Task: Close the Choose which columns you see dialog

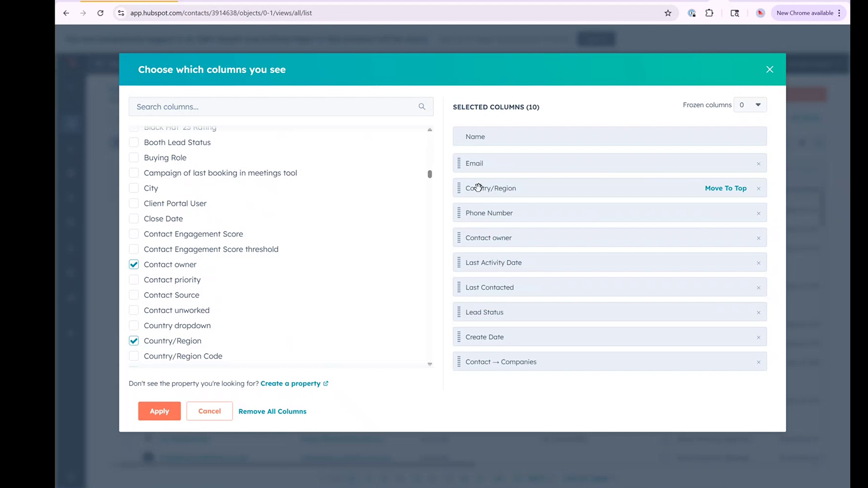Action: click(x=769, y=69)
